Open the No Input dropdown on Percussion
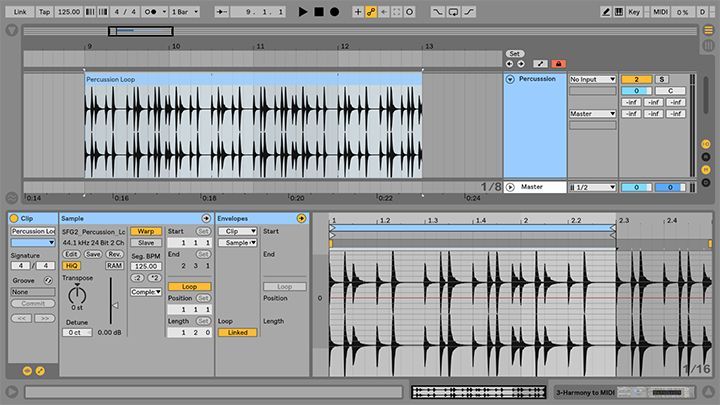The width and height of the screenshot is (720, 405). point(592,79)
